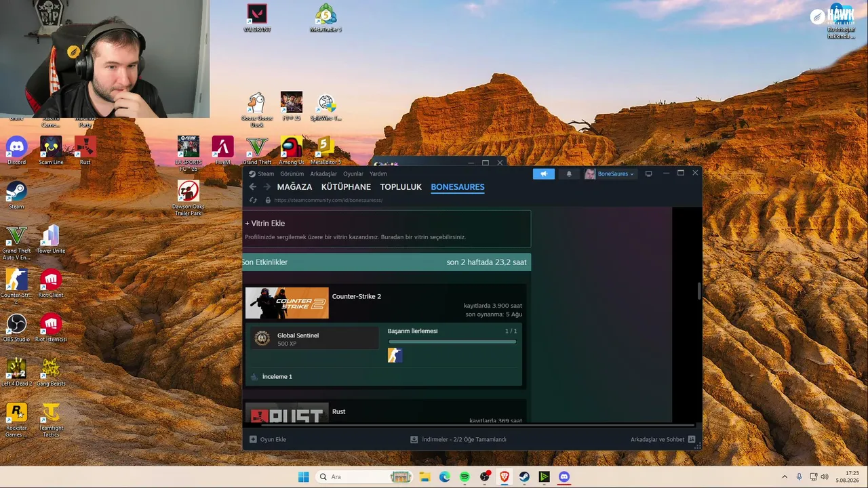Switch to the MAĞAZA tab
Viewport: 868px width, 488px height.
tap(294, 187)
